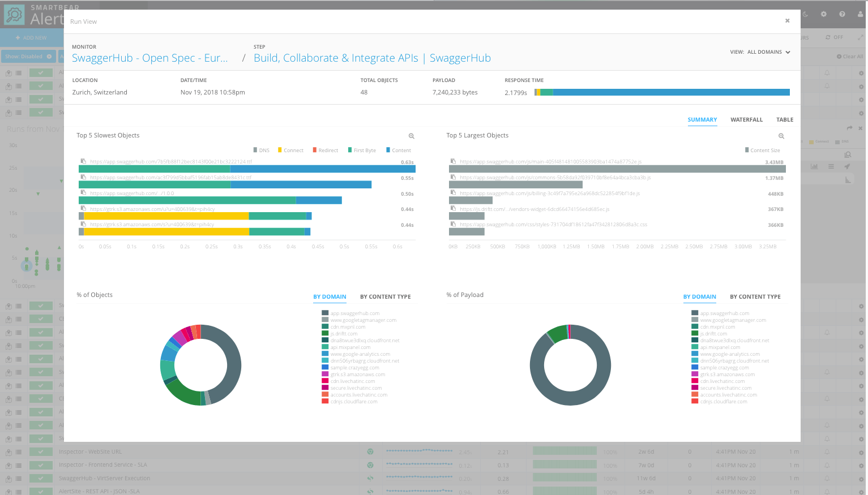Magnify the Top 5 Largest Objects chart
This screenshot has width=868, height=495.
click(781, 136)
